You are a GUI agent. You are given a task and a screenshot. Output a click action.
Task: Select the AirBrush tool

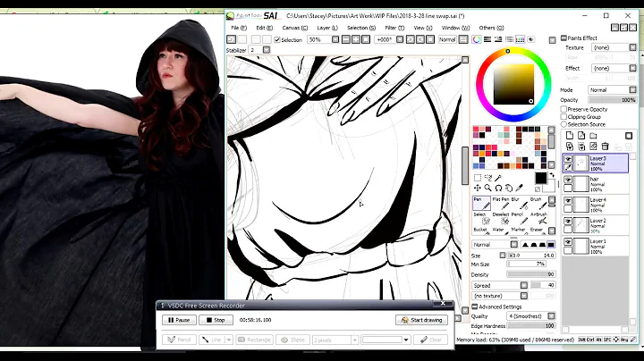coord(538,218)
